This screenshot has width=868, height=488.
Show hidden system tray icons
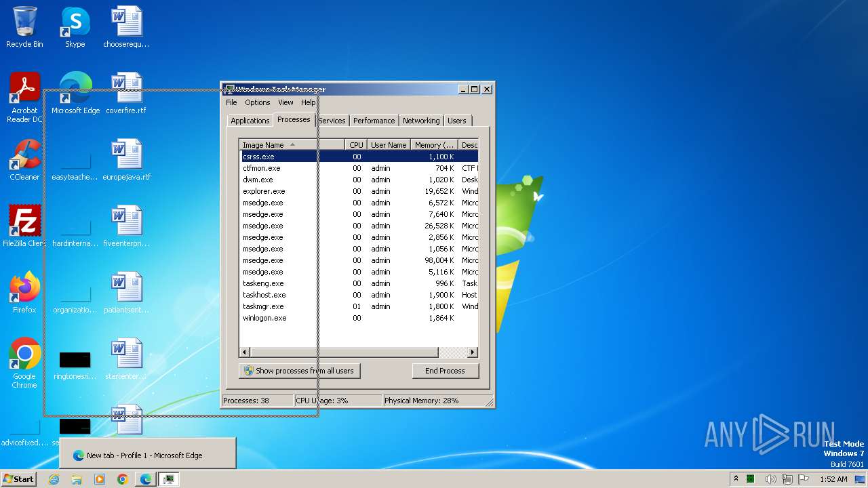coord(736,479)
